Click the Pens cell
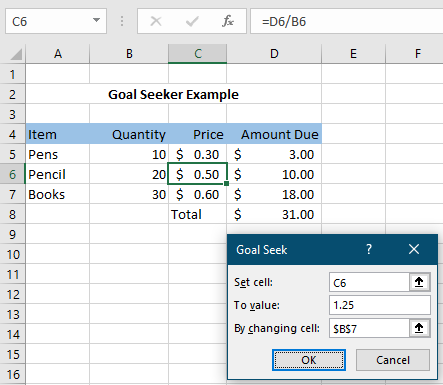 (58, 154)
